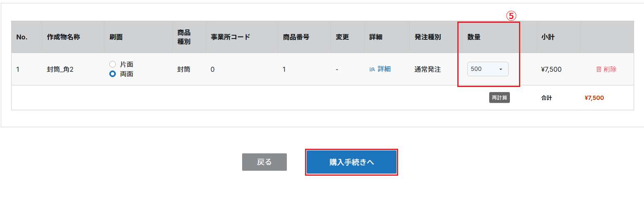Viewport: 644px width, 201px height.
Task: Click the 通常発注 order type cell
Action: [x=428, y=69]
